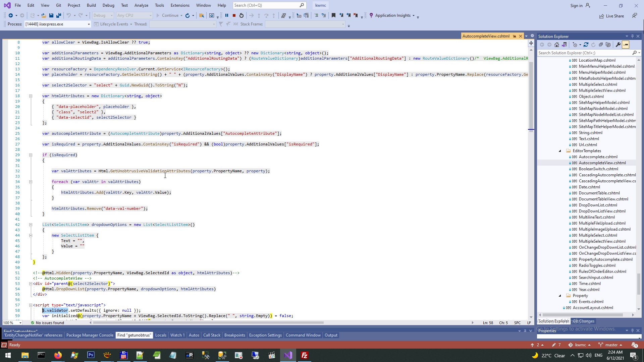
Task: Open the Debug menu
Action: (108, 5)
